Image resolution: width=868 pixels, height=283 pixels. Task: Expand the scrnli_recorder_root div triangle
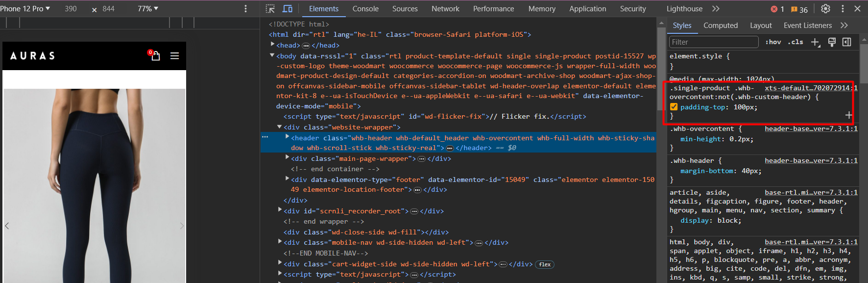(x=280, y=210)
